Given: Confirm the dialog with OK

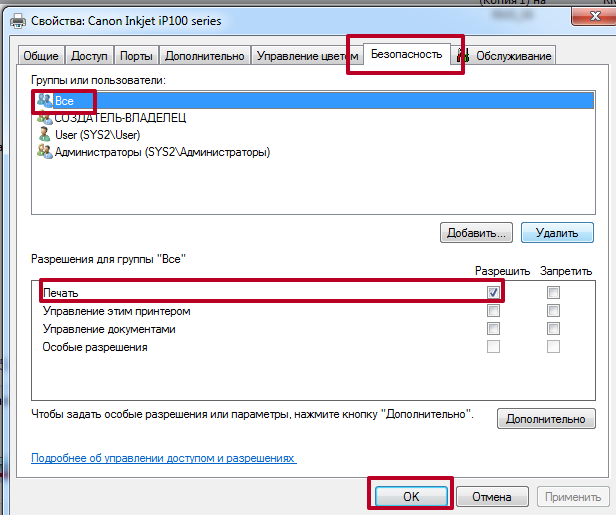Looking at the screenshot, I should (411, 496).
